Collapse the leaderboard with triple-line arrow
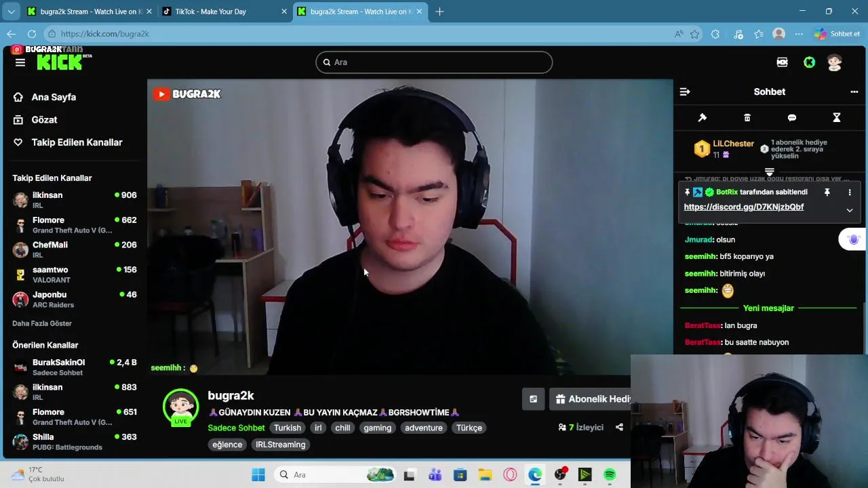 click(x=769, y=172)
